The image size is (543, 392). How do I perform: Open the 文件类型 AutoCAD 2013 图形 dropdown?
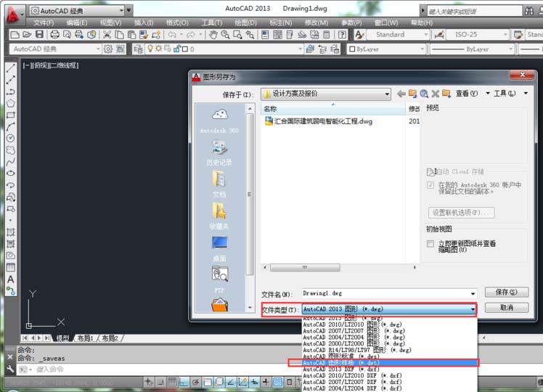(389, 309)
